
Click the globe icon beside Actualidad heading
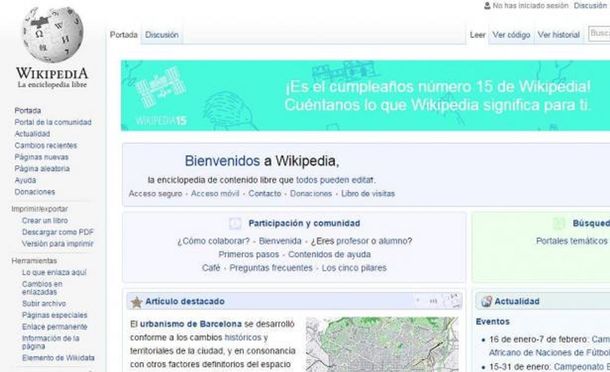[x=486, y=301]
